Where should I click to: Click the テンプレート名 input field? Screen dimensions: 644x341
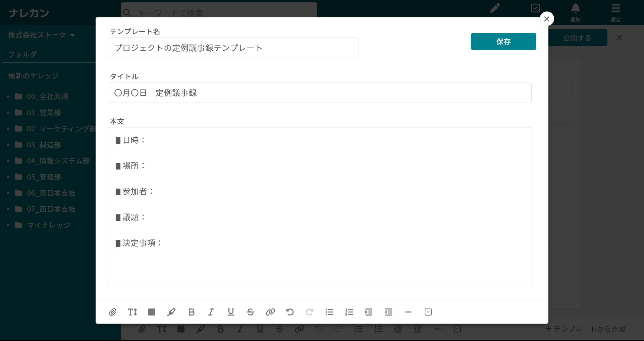pos(233,48)
